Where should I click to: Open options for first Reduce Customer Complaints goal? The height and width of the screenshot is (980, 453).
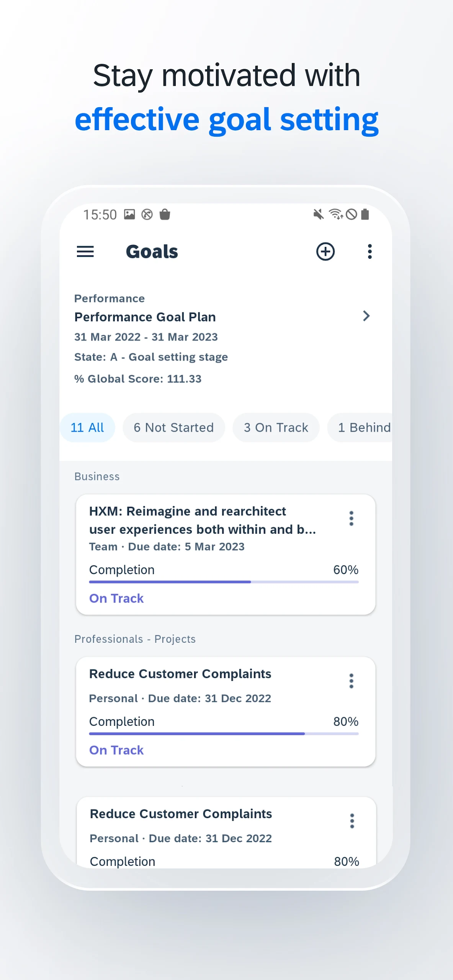pyautogui.click(x=351, y=681)
